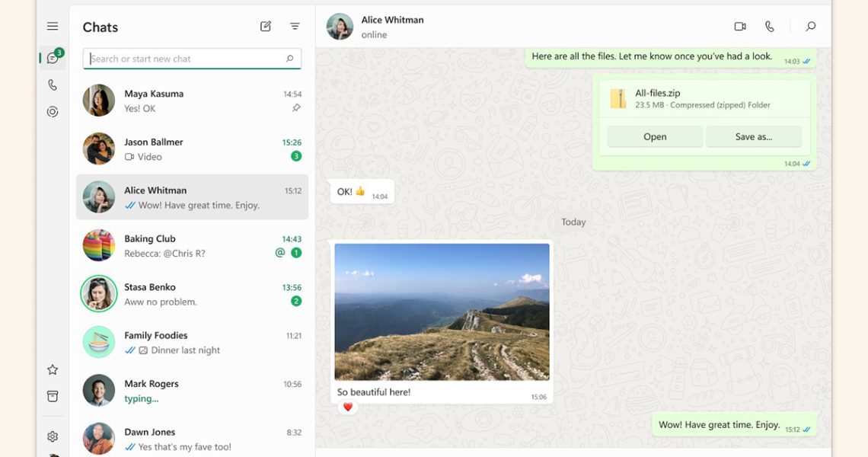Click the zip file icon for All-files.zip
Screen dimensions: 868x457
click(618, 98)
